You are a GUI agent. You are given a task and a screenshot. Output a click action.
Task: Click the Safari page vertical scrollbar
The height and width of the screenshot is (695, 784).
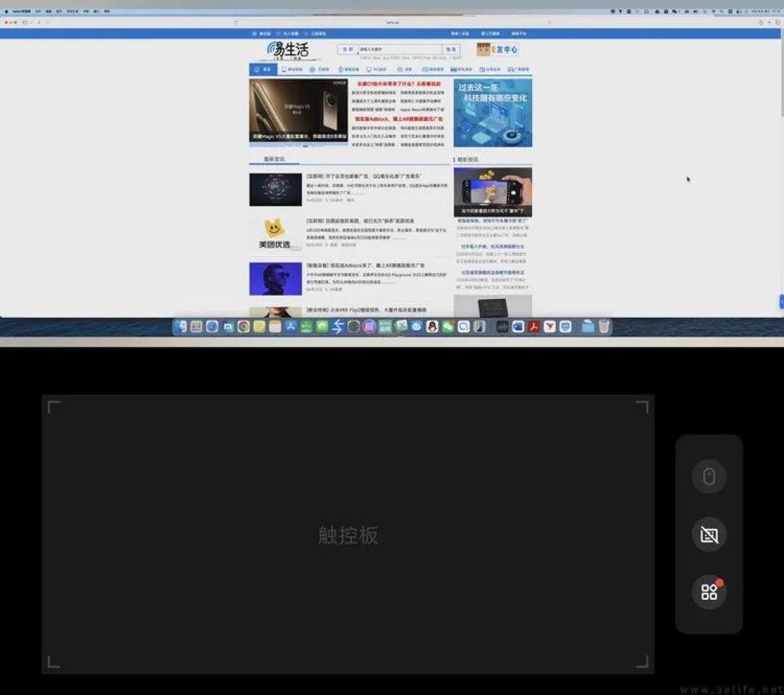782,78
